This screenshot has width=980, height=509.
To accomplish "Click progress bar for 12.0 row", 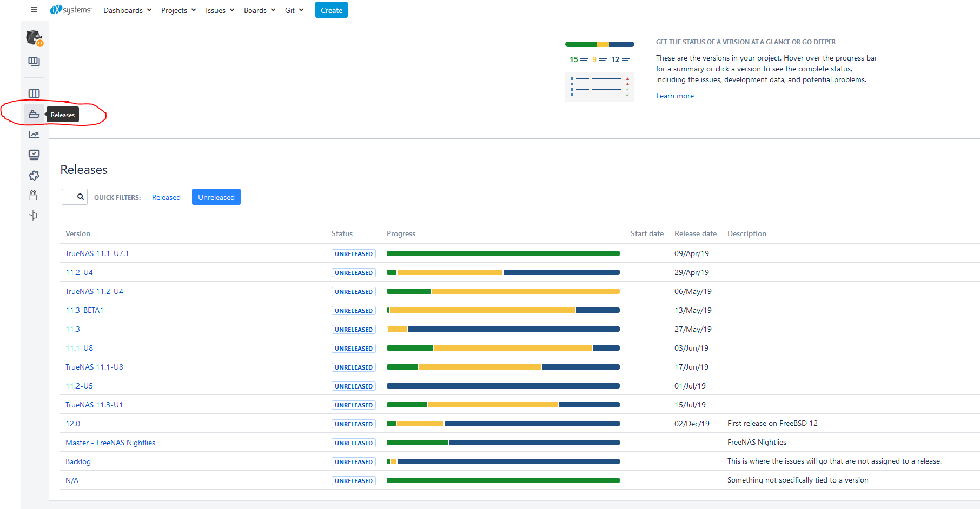I will 503,424.
